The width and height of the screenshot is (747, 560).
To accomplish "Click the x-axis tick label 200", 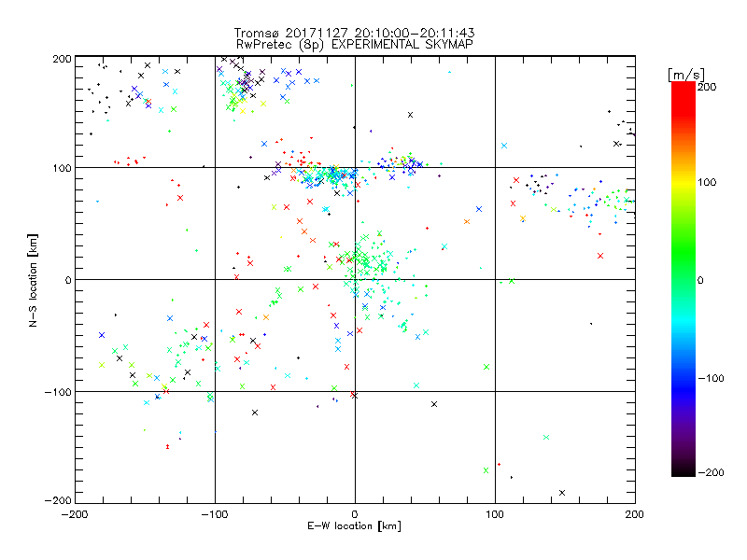I will [x=635, y=515].
